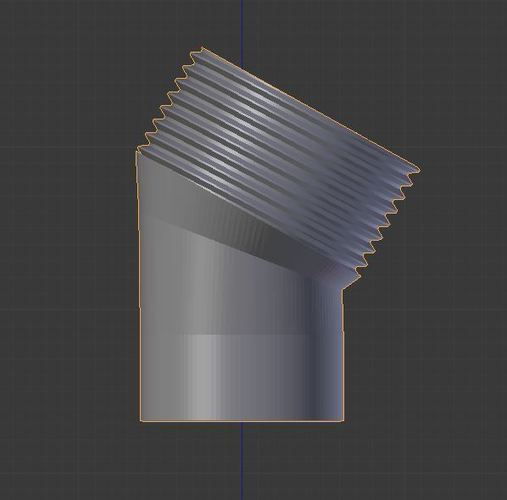
Task: Click the flat slanted top face edge of the threads
Action: point(310,108)
